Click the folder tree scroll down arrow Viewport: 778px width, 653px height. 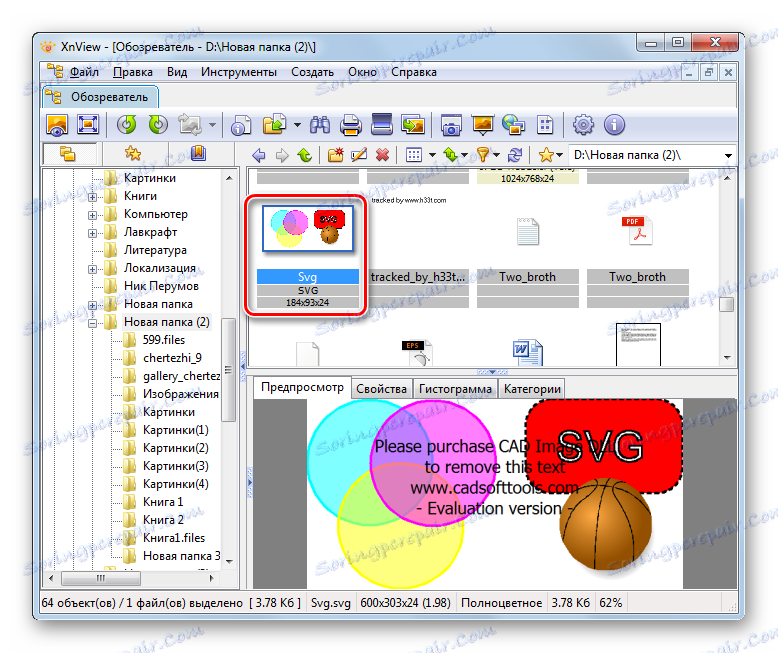[x=229, y=562]
